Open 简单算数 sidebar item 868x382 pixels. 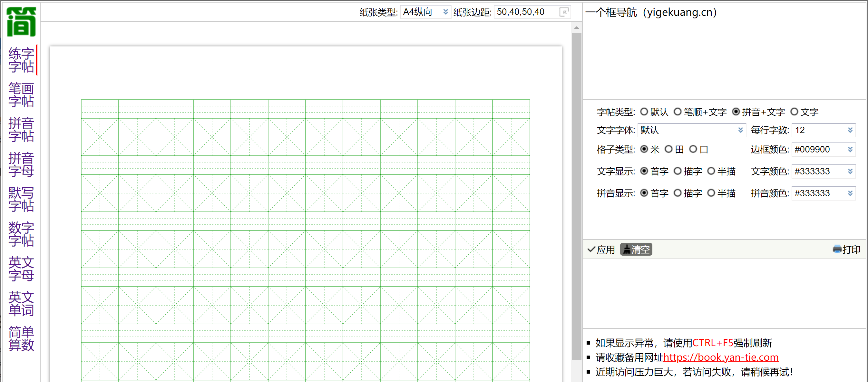click(x=21, y=338)
